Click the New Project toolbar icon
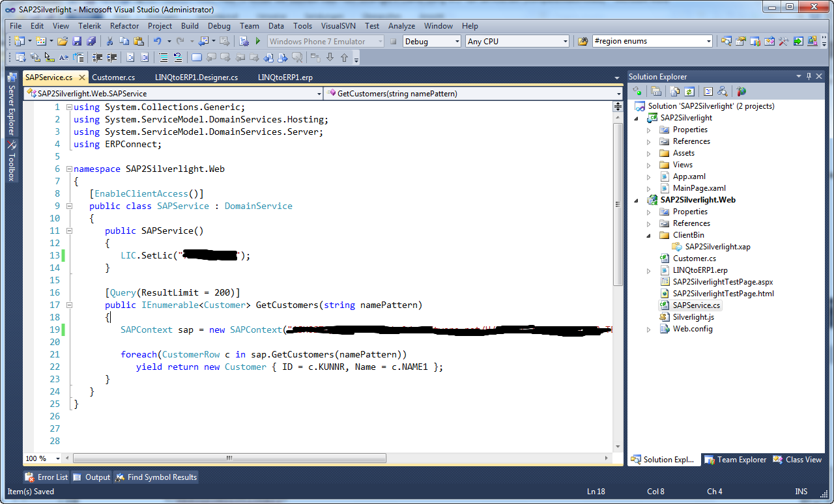This screenshot has height=504, width=834. (19, 41)
